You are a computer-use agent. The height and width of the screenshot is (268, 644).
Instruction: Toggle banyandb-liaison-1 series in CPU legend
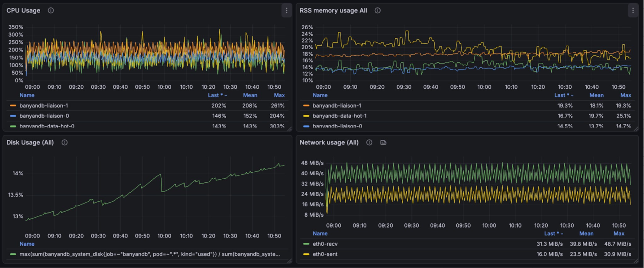[x=43, y=106]
